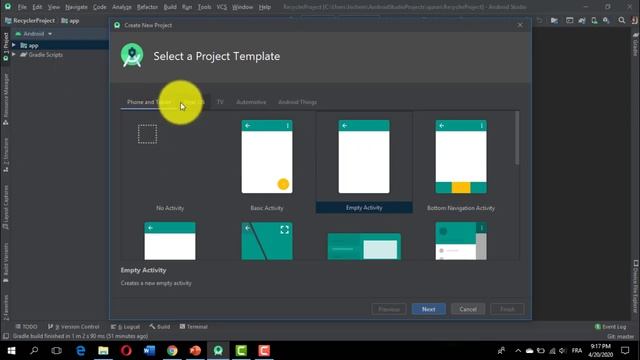Click the Git: master branch indicator
Screen dimensions: 640x360
coord(620,336)
